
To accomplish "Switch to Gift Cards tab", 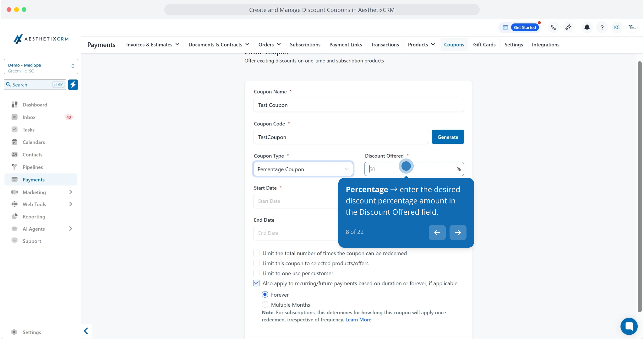I will [484, 45].
